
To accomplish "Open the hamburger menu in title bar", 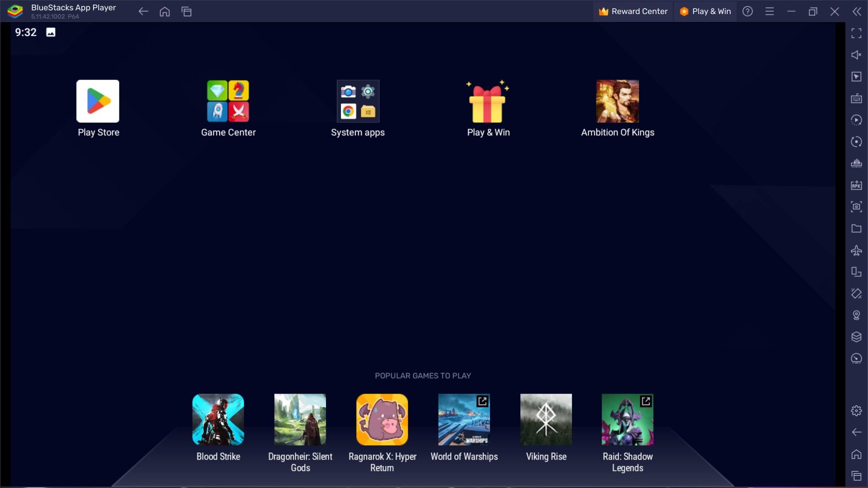I will 769,11.
